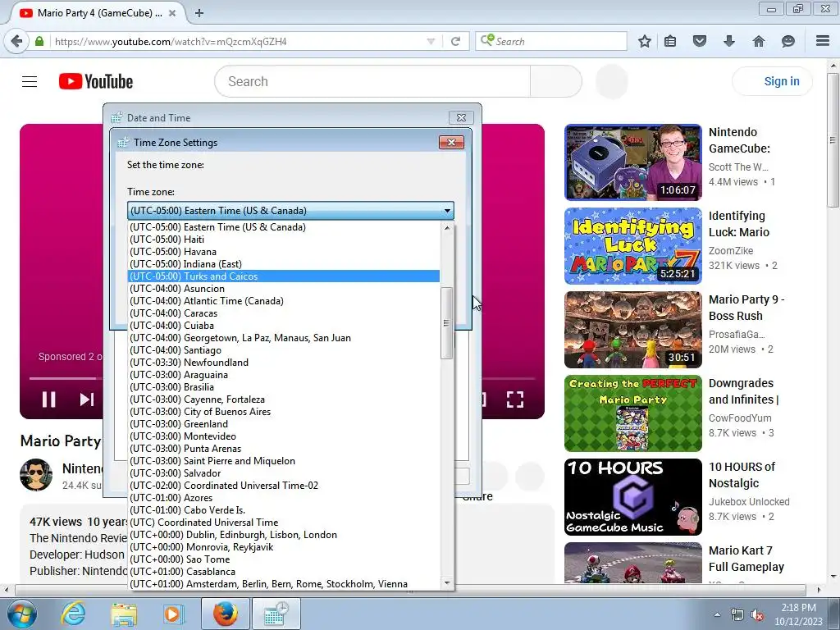Click the Windows Start orb
Screen dimensions: 840x630
point(22,614)
